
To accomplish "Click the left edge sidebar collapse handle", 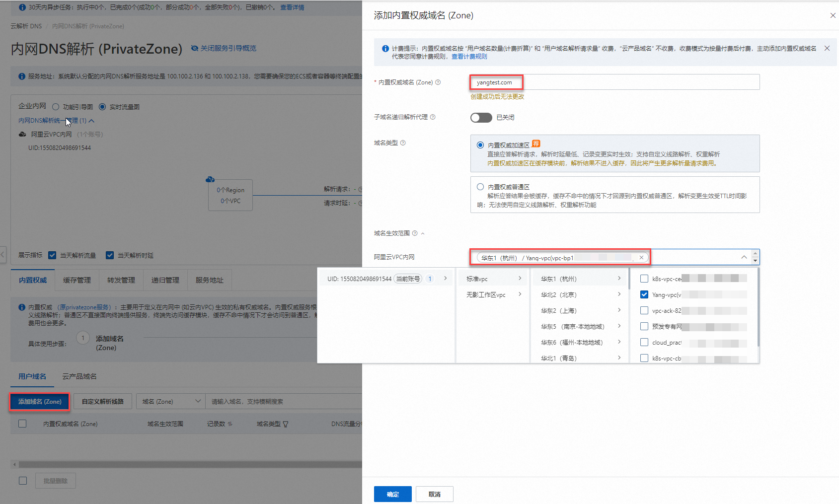I will [2, 255].
